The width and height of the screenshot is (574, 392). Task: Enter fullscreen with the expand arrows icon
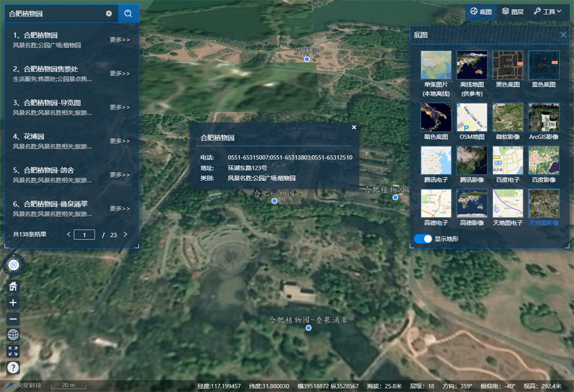pyautogui.click(x=13, y=351)
